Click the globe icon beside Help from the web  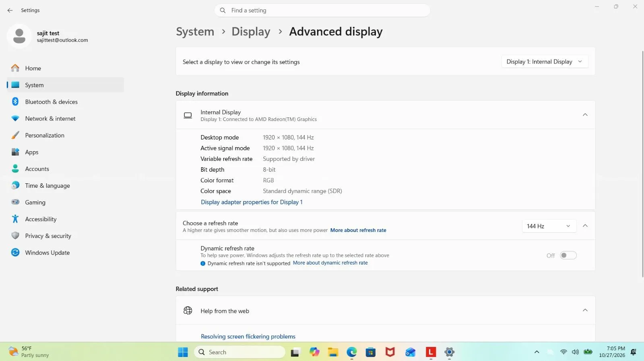[188, 311]
